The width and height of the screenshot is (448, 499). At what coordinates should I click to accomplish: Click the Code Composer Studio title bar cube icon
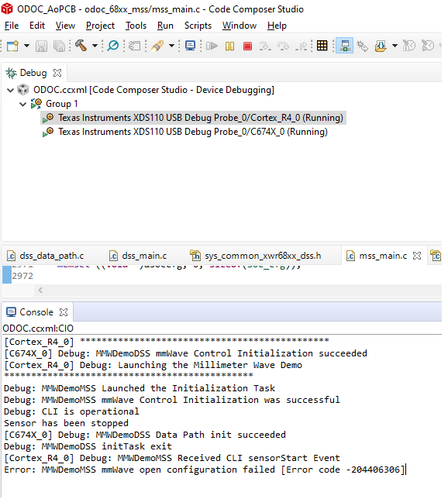click(x=7, y=9)
